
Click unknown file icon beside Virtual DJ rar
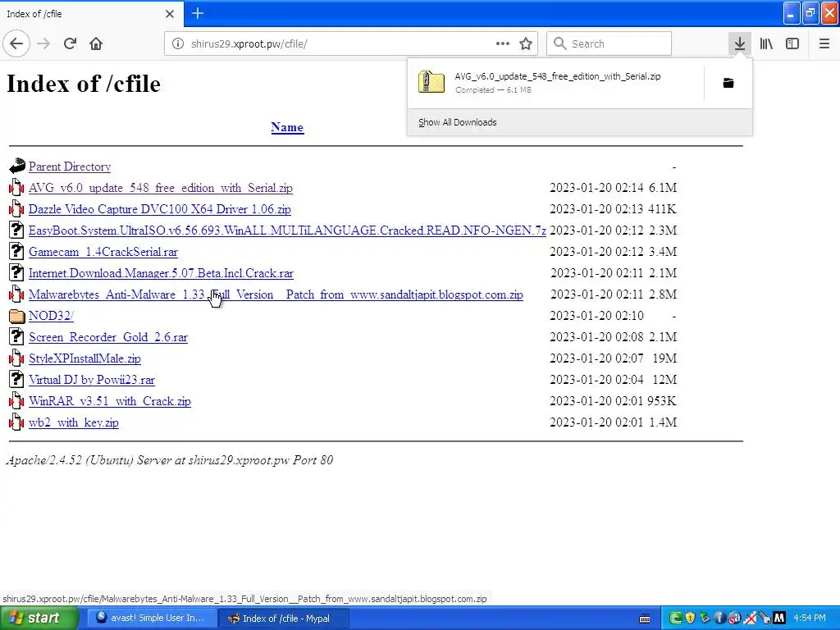click(x=16, y=379)
